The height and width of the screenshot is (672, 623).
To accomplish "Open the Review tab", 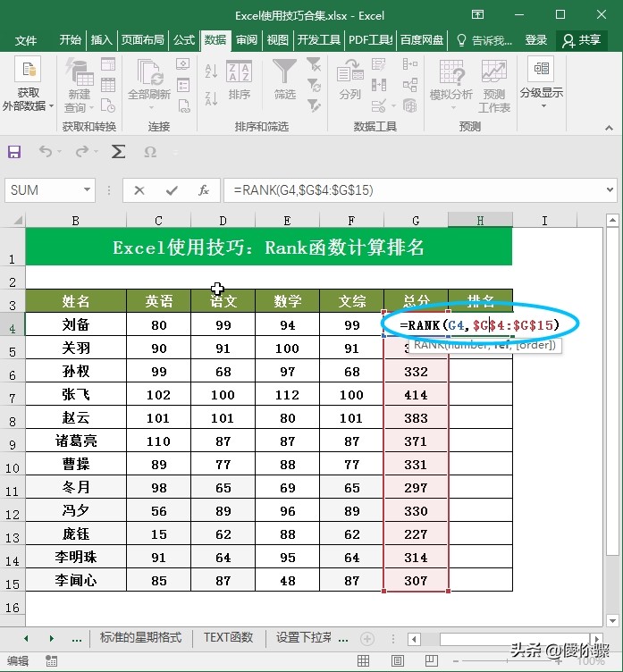I will [247, 40].
